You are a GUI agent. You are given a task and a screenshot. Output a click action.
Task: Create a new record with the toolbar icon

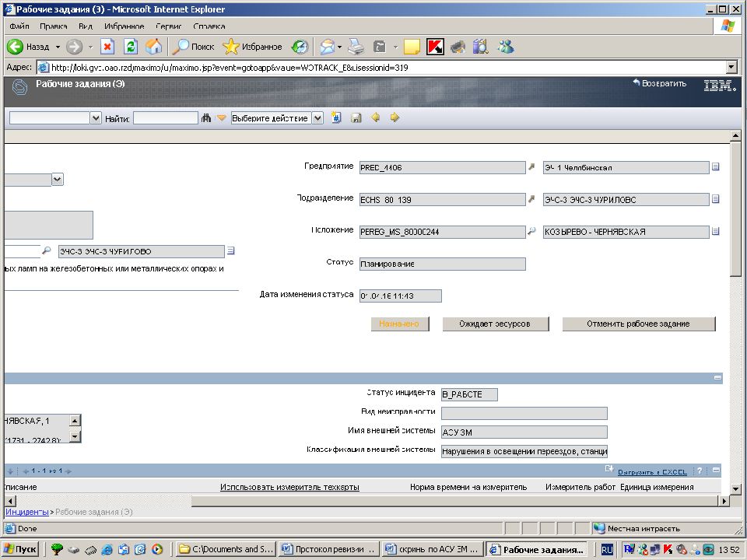[x=336, y=117]
